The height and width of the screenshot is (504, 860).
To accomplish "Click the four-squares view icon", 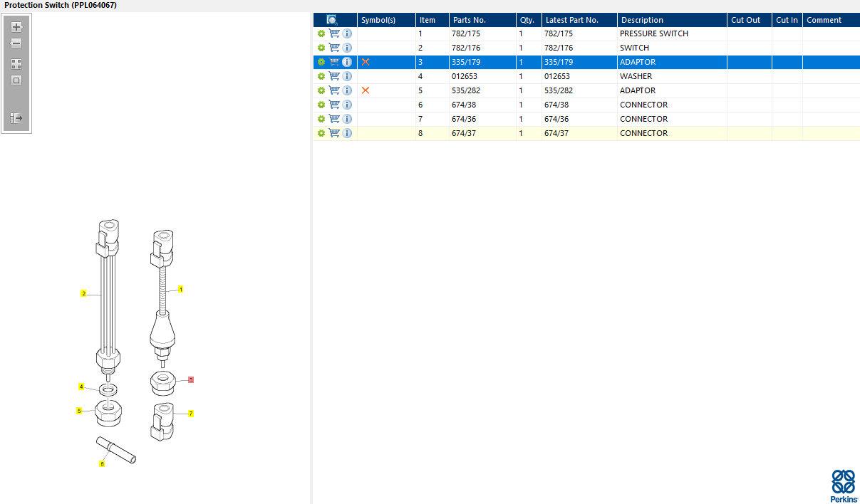I will click(16, 64).
